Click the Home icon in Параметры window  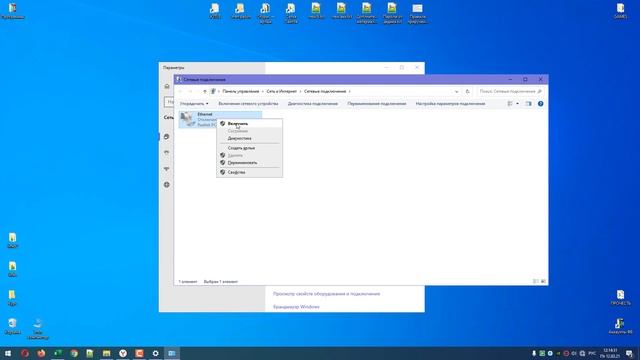pos(167,86)
